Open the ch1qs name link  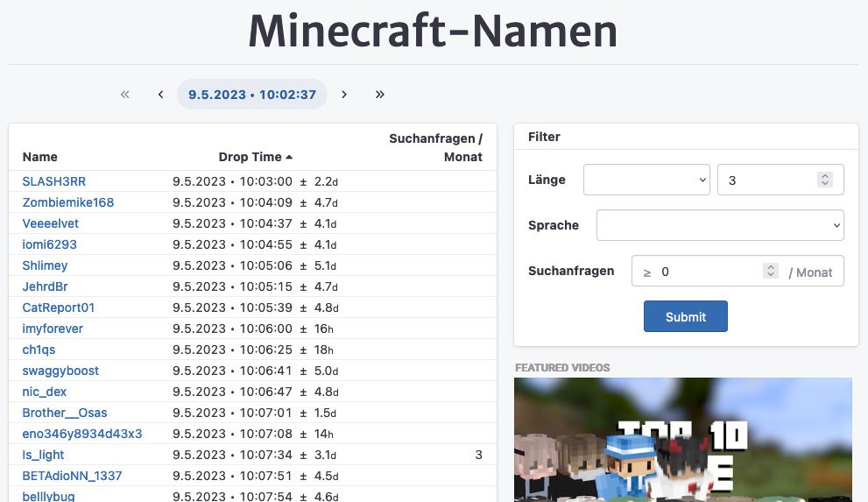(x=39, y=350)
